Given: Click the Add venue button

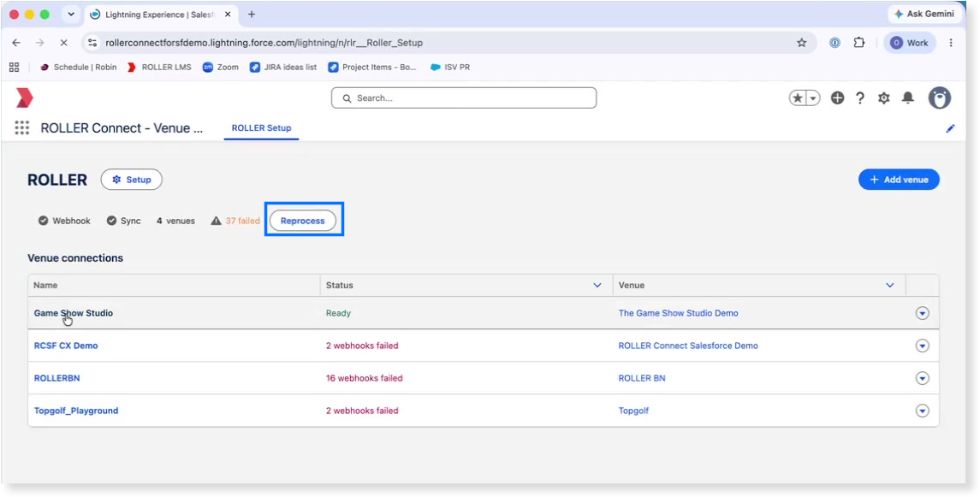Looking at the screenshot, I should pyautogui.click(x=899, y=179).
